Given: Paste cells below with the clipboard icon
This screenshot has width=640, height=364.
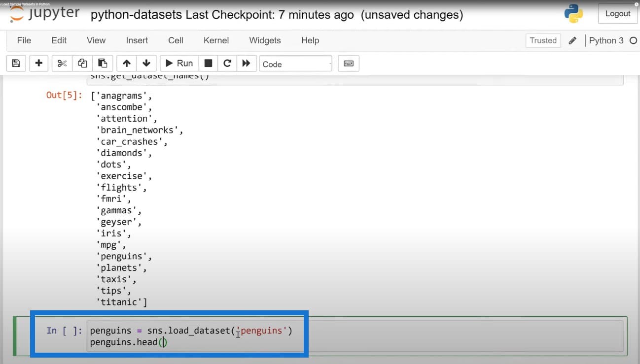Looking at the screenshot, I should 103,63.
